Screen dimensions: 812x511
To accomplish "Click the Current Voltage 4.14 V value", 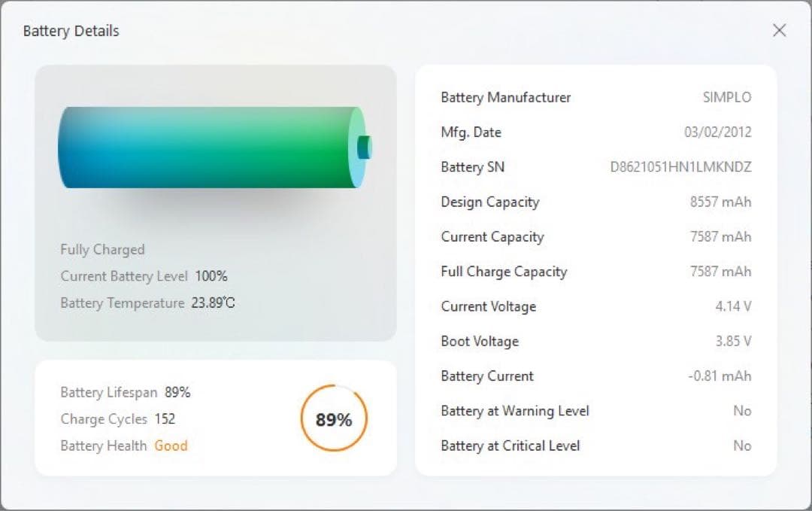I will click(732, 306).
